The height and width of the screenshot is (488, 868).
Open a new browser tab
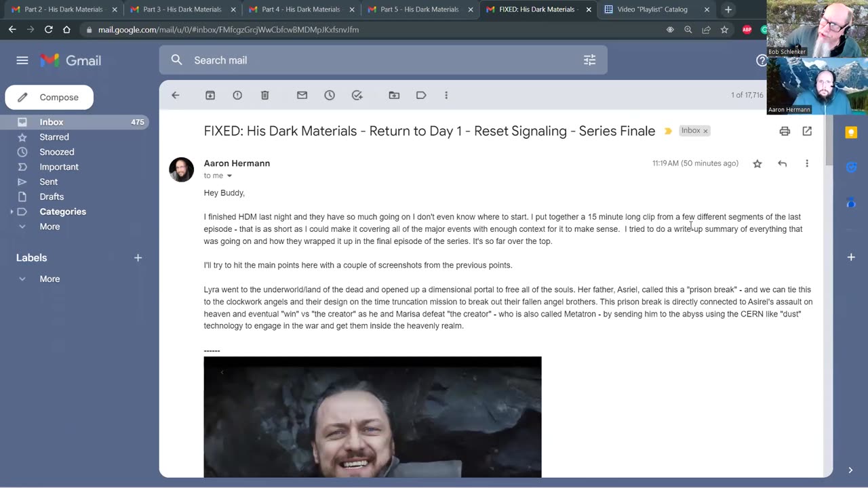click(x=728, y=9)
